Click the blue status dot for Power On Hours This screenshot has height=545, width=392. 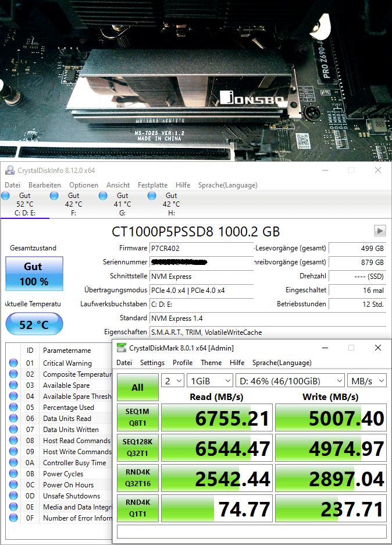13,484
